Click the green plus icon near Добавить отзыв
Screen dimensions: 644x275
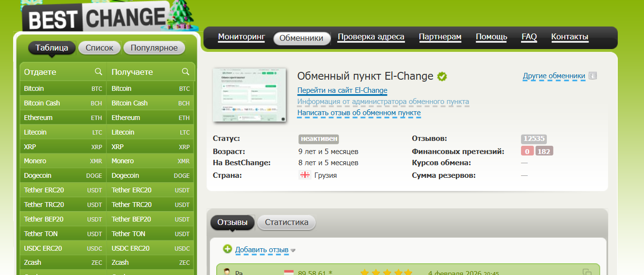pos(227,249)
